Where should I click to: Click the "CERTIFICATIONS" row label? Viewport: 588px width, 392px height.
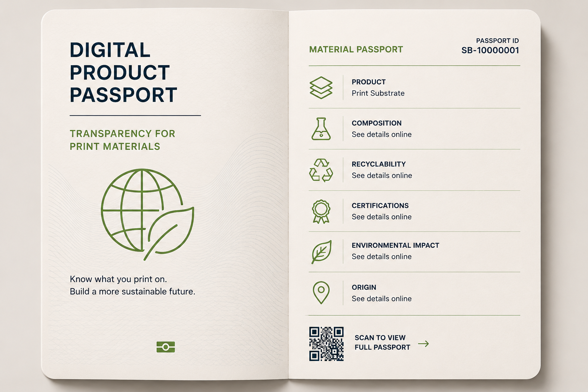[380, 206]
